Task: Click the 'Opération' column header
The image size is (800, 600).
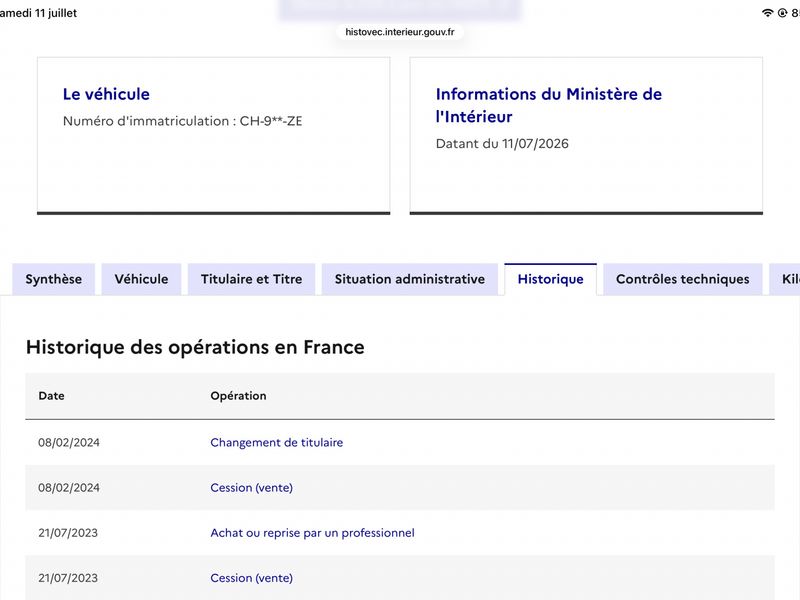Action: tap(238, 395)
